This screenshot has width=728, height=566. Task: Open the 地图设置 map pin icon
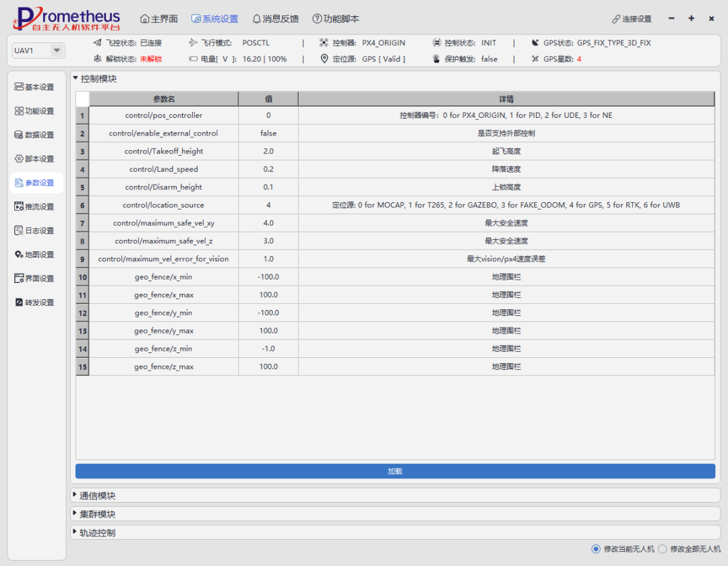tap(19, 255)
